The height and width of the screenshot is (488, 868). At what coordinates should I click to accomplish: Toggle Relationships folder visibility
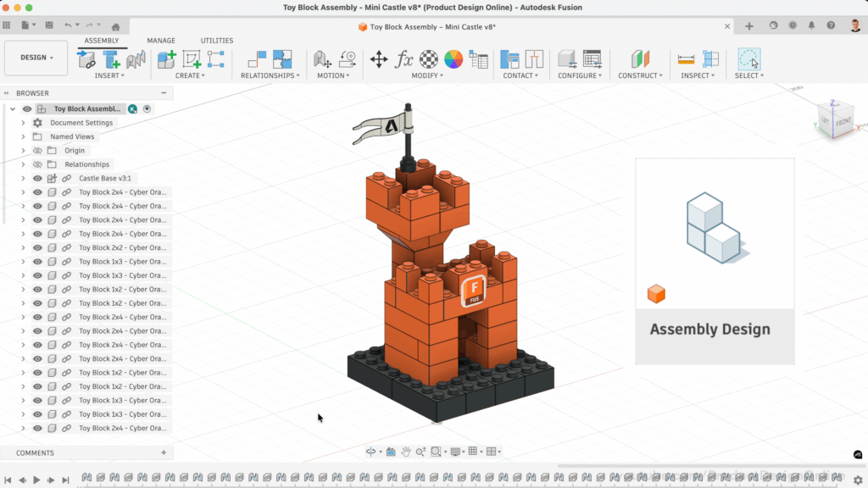(37, 164)
